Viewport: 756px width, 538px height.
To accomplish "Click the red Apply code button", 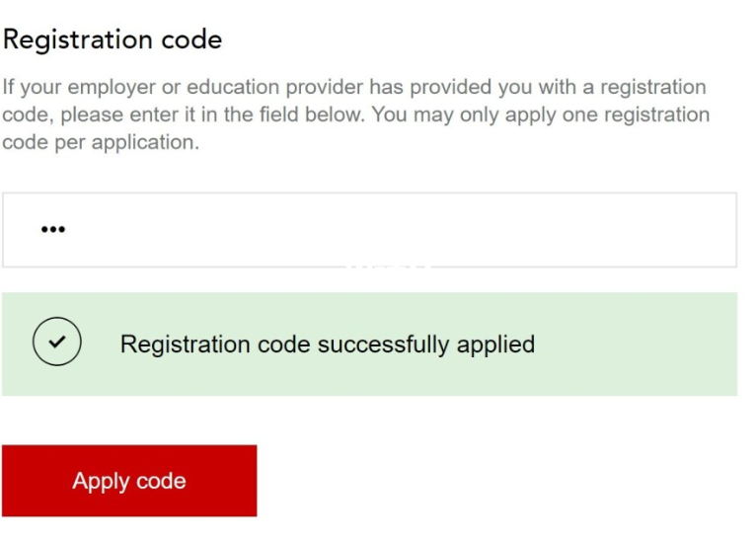I will pos(129,481).
